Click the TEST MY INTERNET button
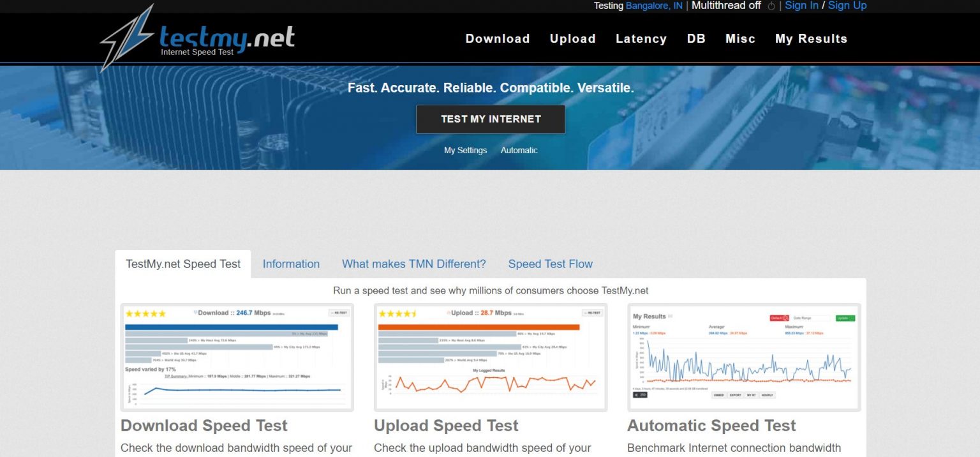Screen dimensions: 980x457 click(x=490, y=119)
